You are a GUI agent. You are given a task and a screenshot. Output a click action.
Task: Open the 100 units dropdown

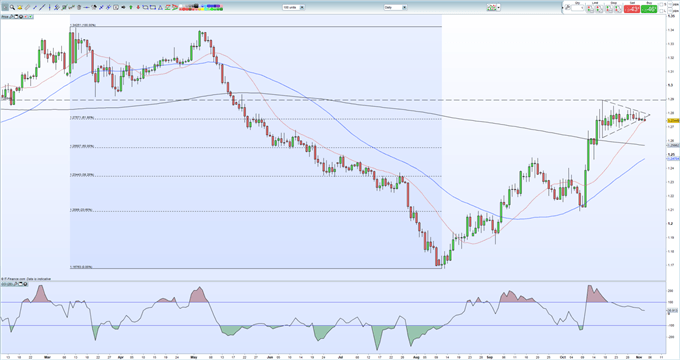click(294, 7)
